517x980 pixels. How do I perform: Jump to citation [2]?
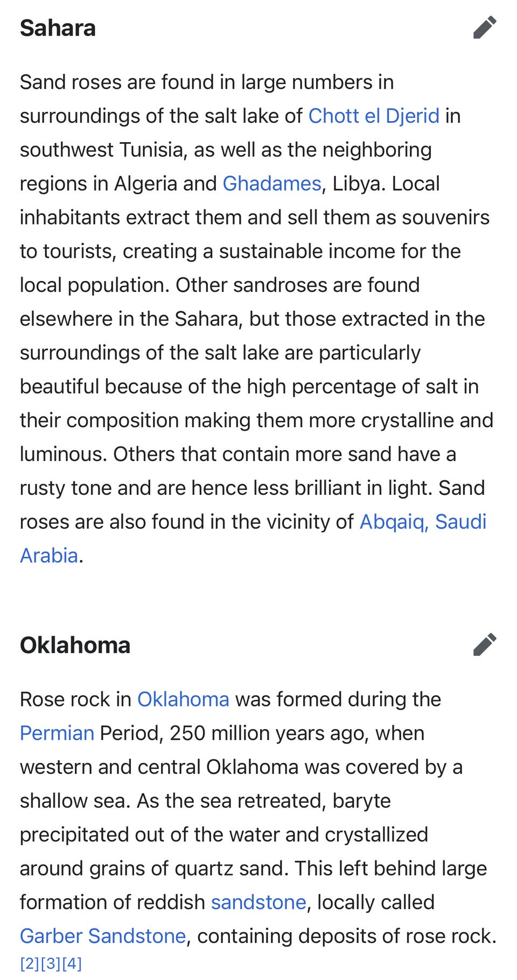(30, 963)
